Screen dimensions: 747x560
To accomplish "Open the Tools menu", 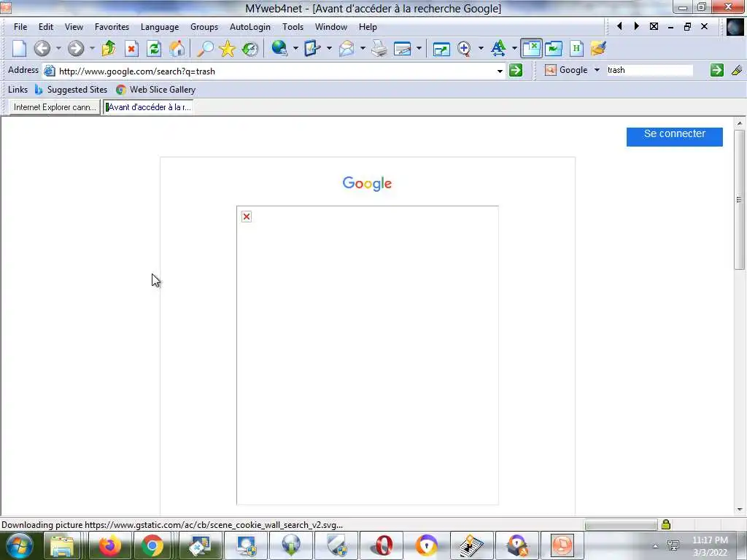I will [x=293, y=27].
